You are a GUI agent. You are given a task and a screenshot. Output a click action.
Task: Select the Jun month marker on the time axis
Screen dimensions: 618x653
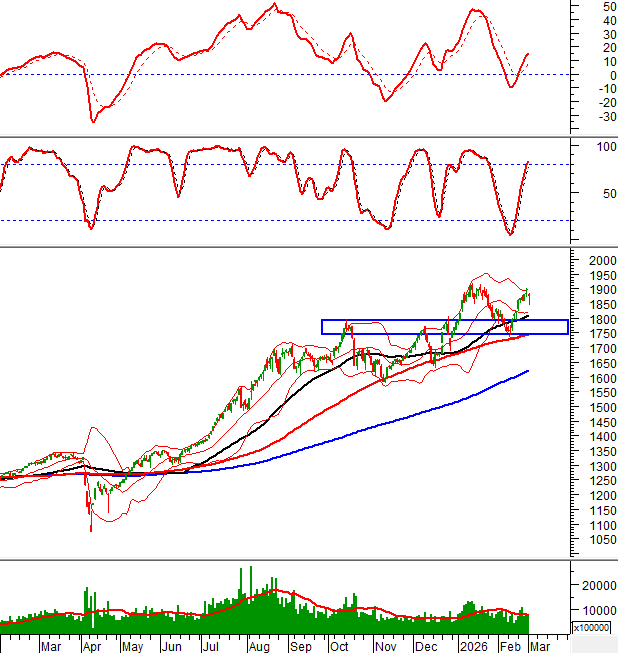[170, 646]
